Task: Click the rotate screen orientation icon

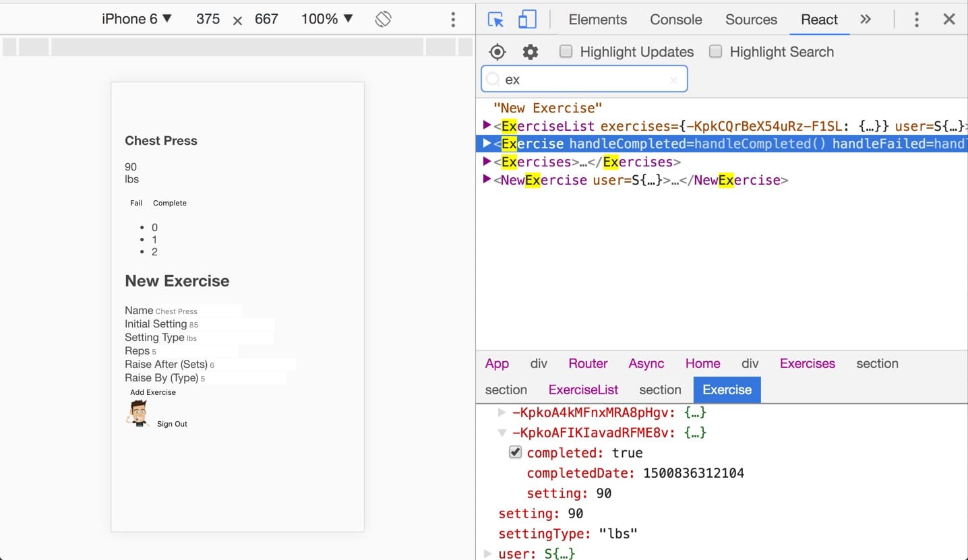Action: click(x=383, y=20)
